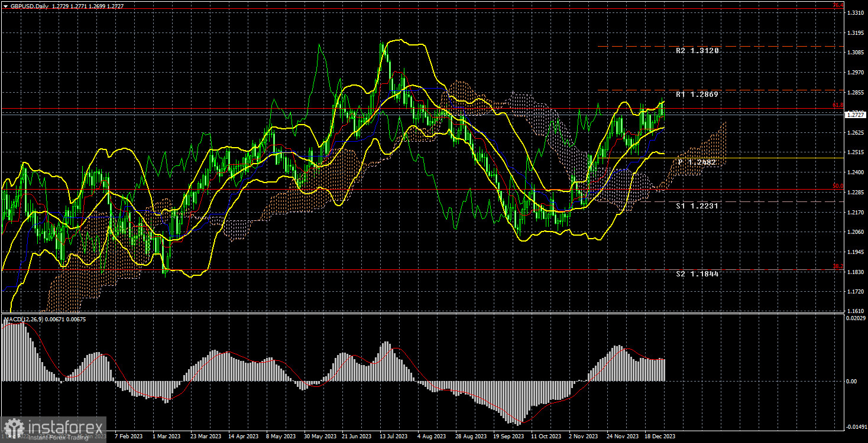Viewport: 868px width, 443px height.
Task: Click the 1.3310 price axis value
Action: 856,13
